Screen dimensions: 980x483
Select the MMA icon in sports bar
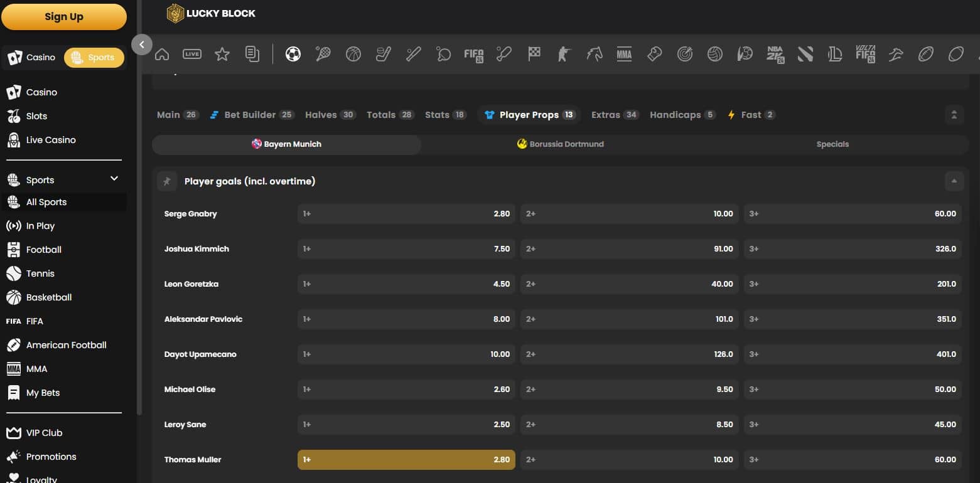pyautogui.click(x=625, y=55)
